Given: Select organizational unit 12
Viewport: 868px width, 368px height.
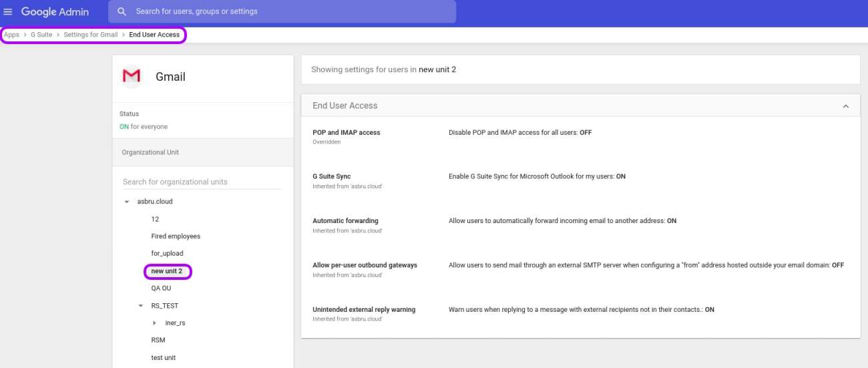Looking at the screenshot, I should coord(155,219).
